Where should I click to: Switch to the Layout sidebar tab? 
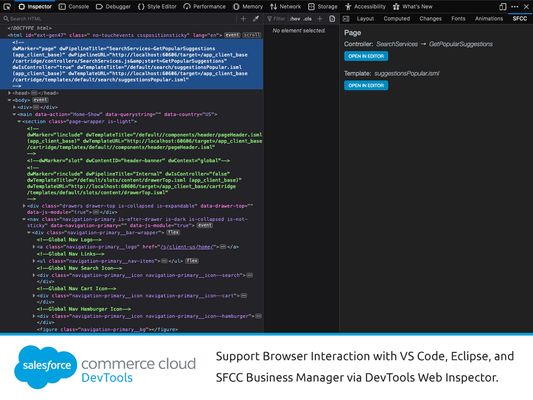(365, 19)
